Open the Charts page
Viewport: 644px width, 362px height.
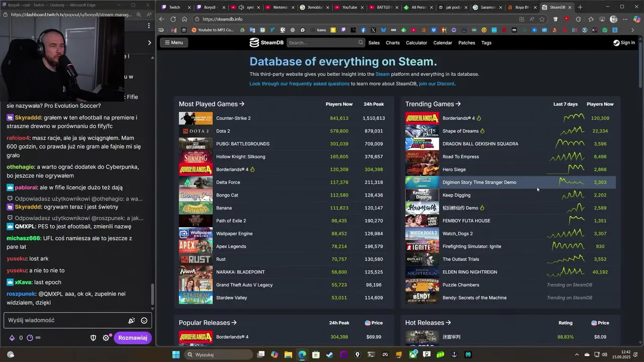[x=392, y=43]
